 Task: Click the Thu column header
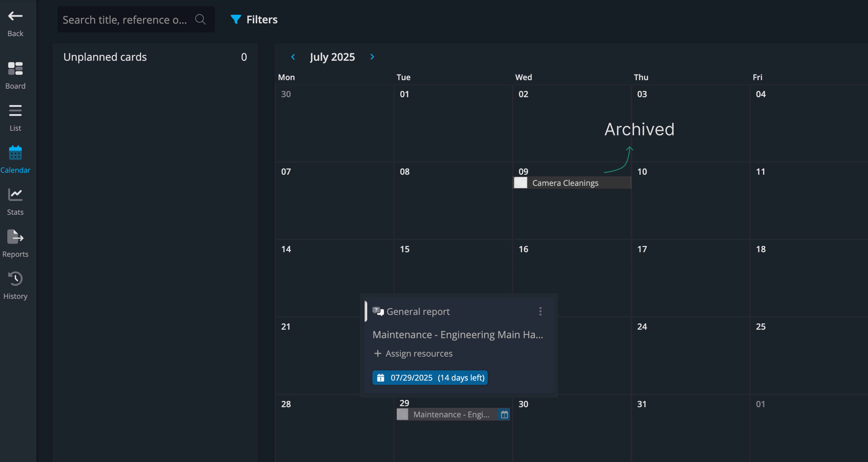tap(641, 77)
